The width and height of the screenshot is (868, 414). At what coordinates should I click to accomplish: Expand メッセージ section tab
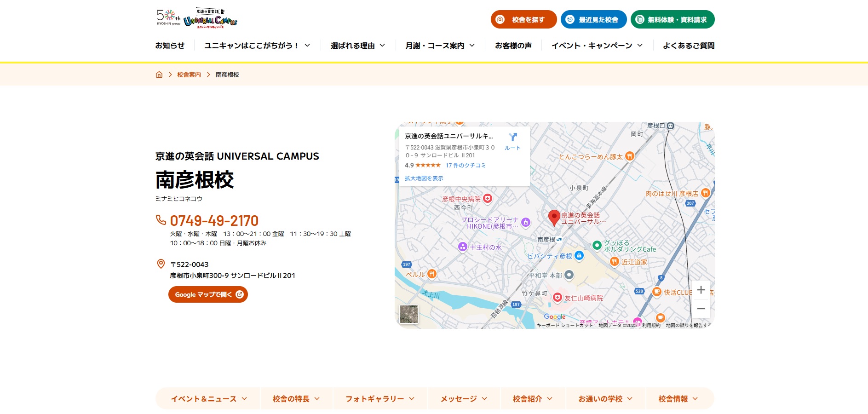464,399
